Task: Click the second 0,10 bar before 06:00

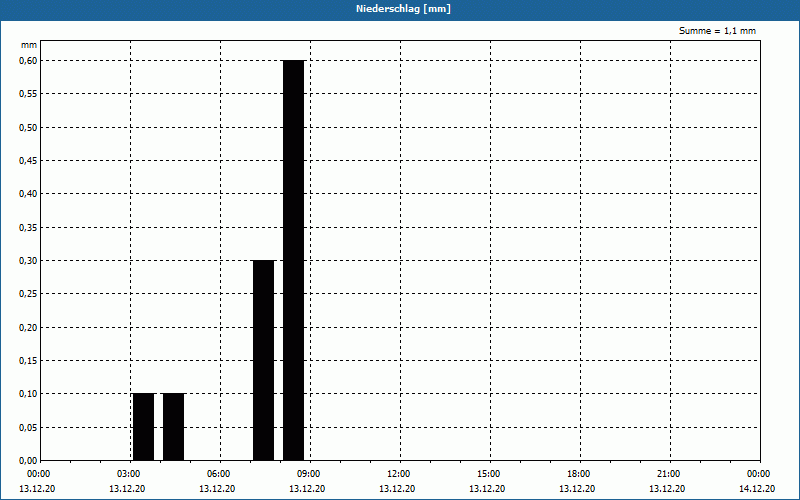Action: click(x=173, y=427)
